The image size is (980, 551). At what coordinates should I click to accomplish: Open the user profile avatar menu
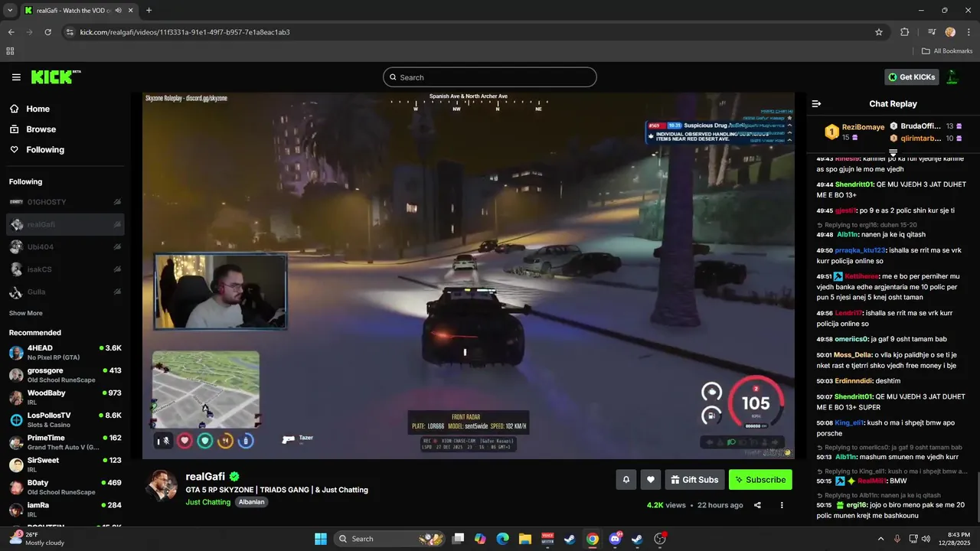tap(952, 77)
